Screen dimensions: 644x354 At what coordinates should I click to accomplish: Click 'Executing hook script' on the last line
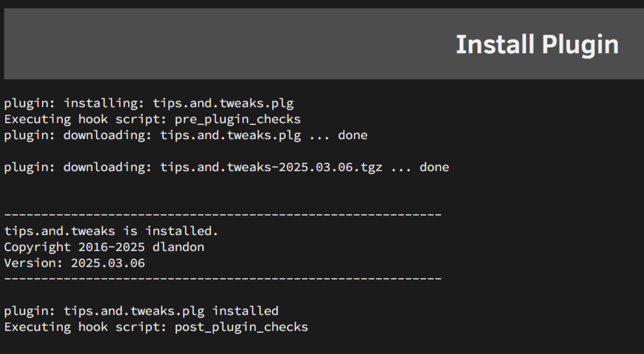(x=86, y=327)
